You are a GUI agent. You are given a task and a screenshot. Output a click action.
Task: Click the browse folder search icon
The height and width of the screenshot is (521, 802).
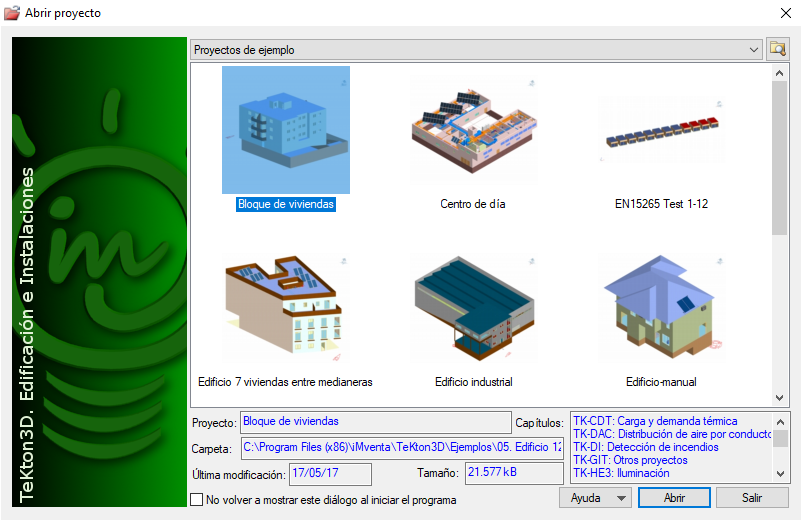[777, 50]
